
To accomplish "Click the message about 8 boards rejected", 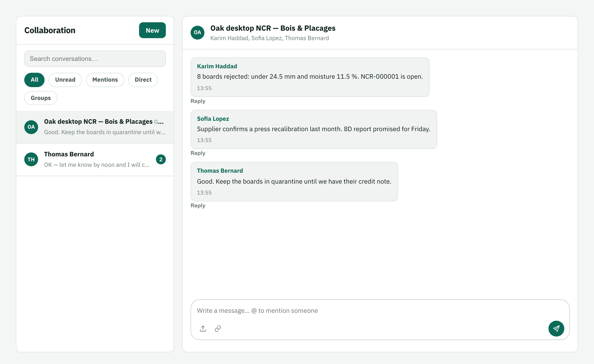I will pyautogui.click(x=310, y=77).
